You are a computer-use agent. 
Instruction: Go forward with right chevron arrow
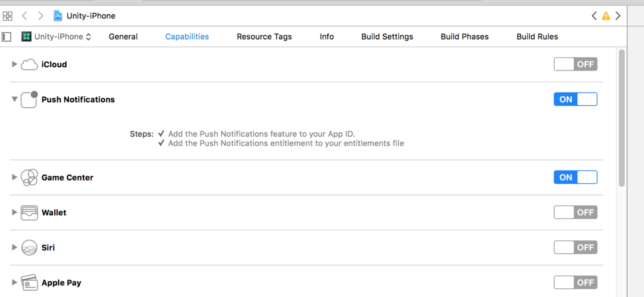coord(40,16)
